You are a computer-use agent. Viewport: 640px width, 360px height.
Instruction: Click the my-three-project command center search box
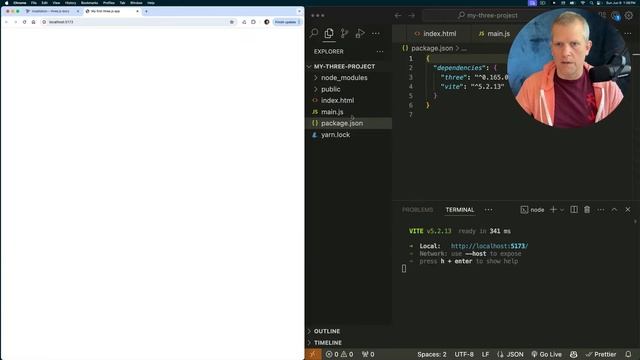(x=488, y=16)
